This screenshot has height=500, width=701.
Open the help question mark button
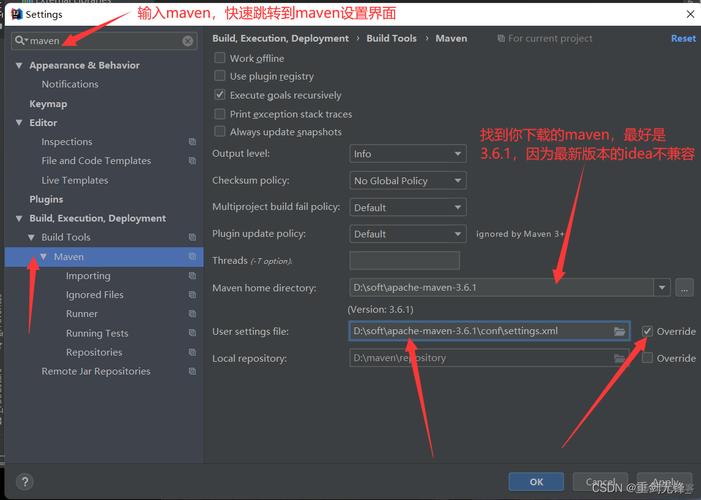25,482
